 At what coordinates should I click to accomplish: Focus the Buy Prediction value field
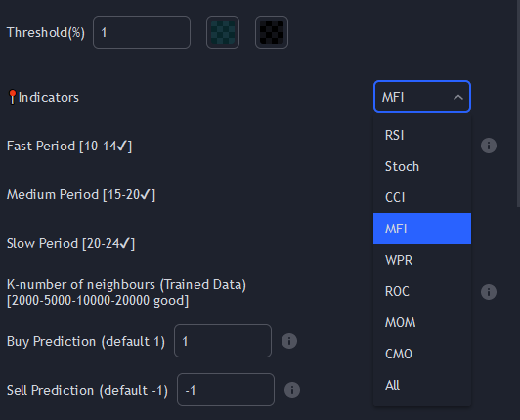pyautogui.click(x=223, y=341)
